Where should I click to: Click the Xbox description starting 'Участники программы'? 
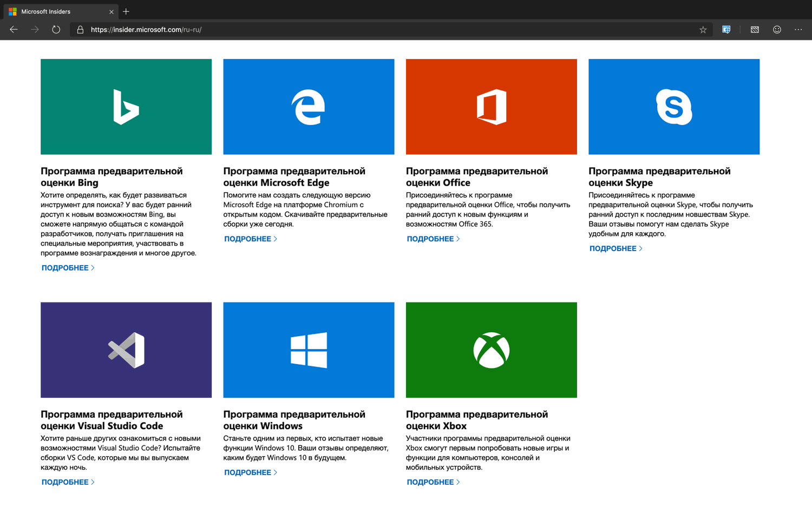(x=488, y=453)
